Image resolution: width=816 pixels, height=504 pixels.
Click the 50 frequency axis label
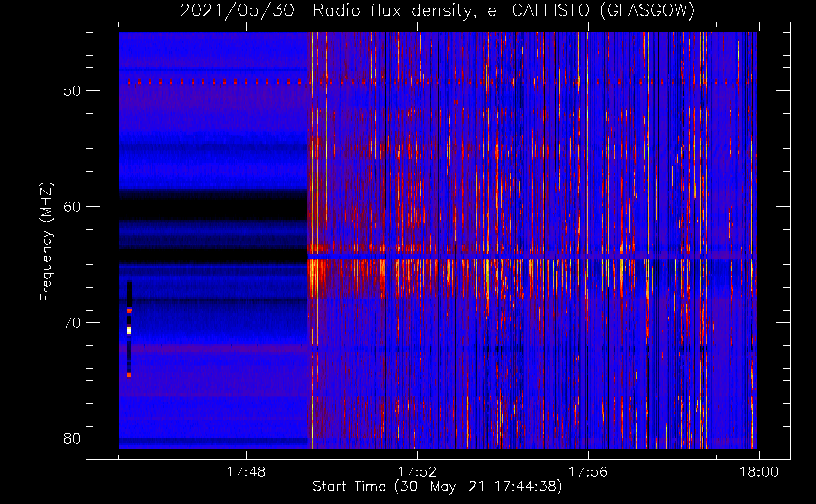click(73, 91)
